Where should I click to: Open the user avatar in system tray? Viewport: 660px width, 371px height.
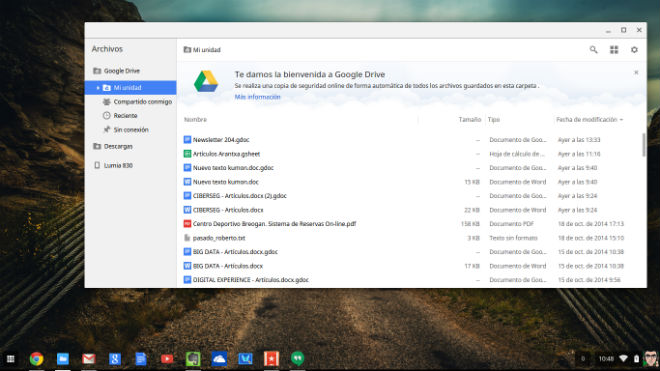point(650,359)
